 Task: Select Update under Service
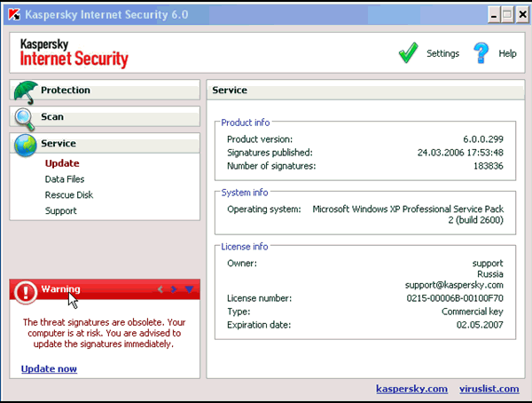(x=62, y=163)
